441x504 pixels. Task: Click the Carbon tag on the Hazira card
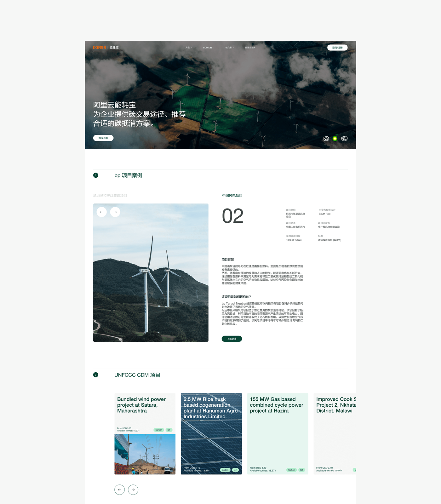(292, 470)
